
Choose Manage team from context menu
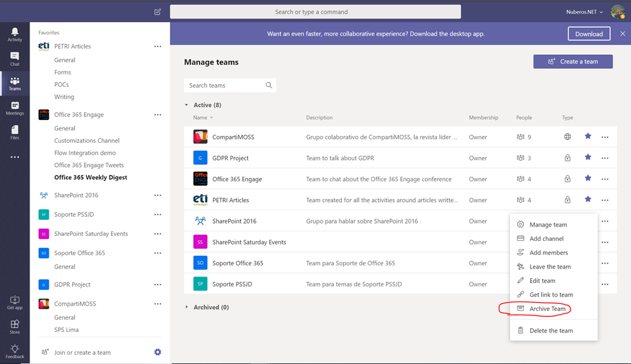click(553, 224)
